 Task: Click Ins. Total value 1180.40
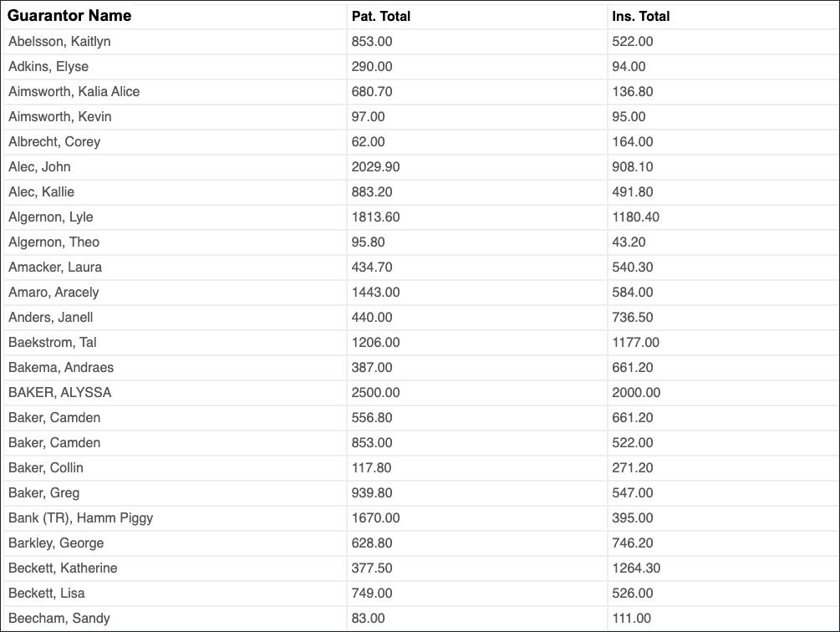coord(636,217)
